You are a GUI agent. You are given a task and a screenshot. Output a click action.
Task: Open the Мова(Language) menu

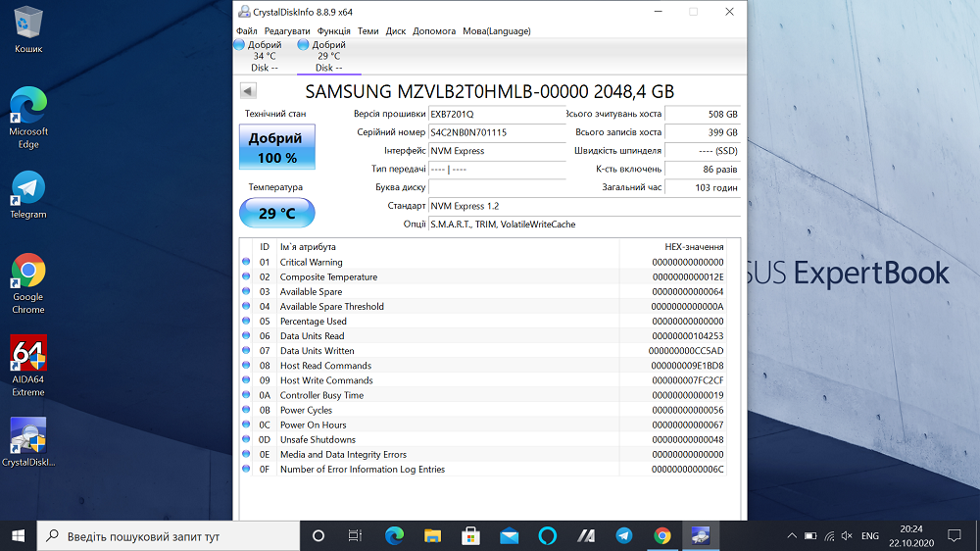496,30
